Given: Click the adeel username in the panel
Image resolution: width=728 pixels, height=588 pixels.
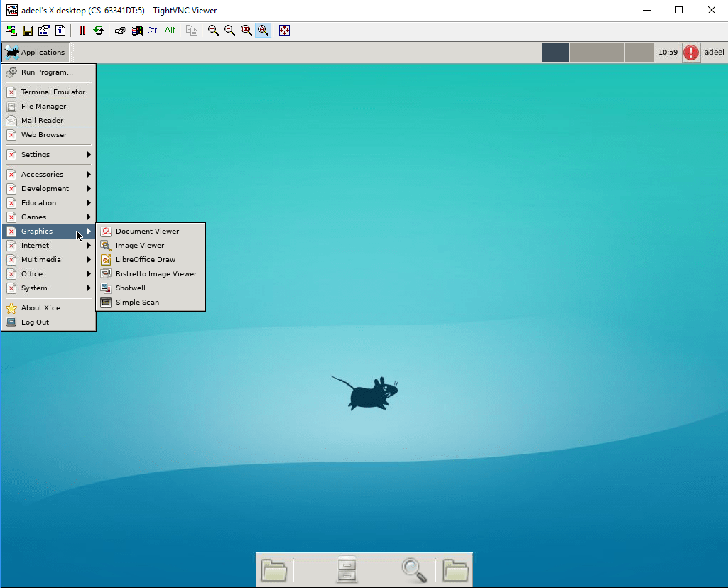Looking at the screenshot, I should click(x=715, y=52).
